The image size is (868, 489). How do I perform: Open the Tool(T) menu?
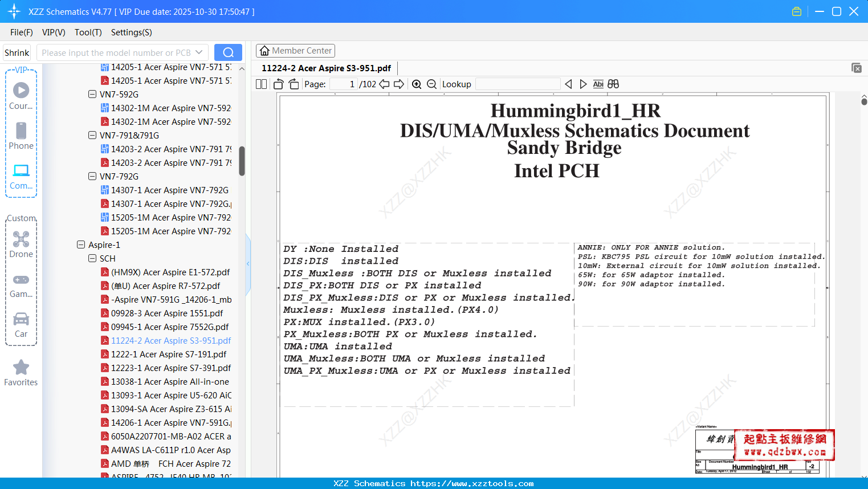88,32
